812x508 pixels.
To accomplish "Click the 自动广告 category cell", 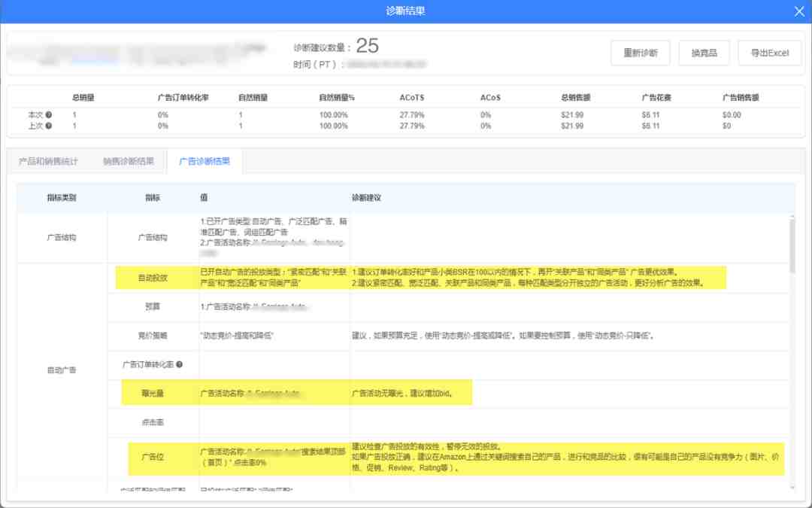I will coord(62,370).
